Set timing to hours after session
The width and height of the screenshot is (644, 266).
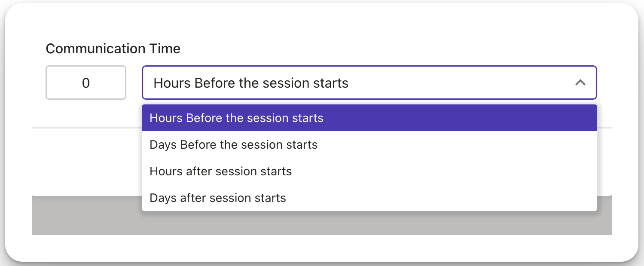[x=369, y=171]
